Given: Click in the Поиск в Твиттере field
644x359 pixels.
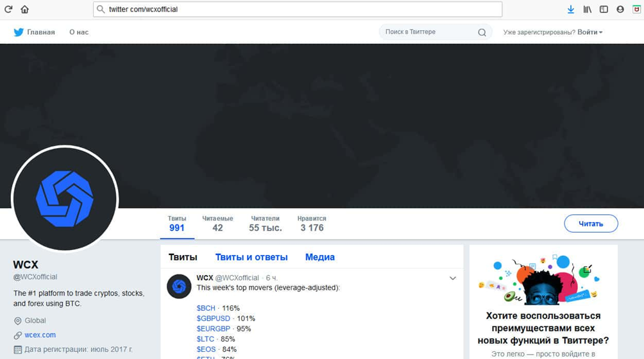Looking at the screenshot, I should point(429,32).
